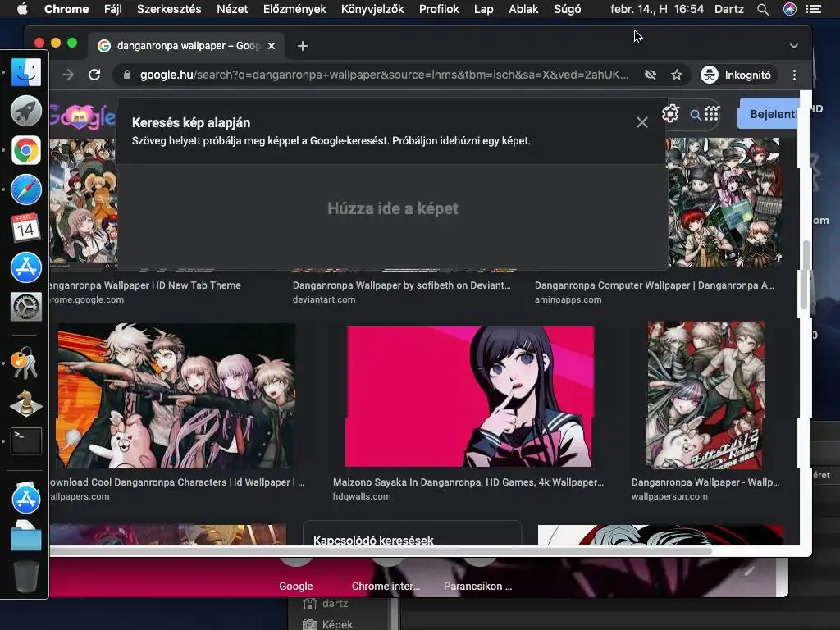Launch Chess app from Dock

point(25,402)
